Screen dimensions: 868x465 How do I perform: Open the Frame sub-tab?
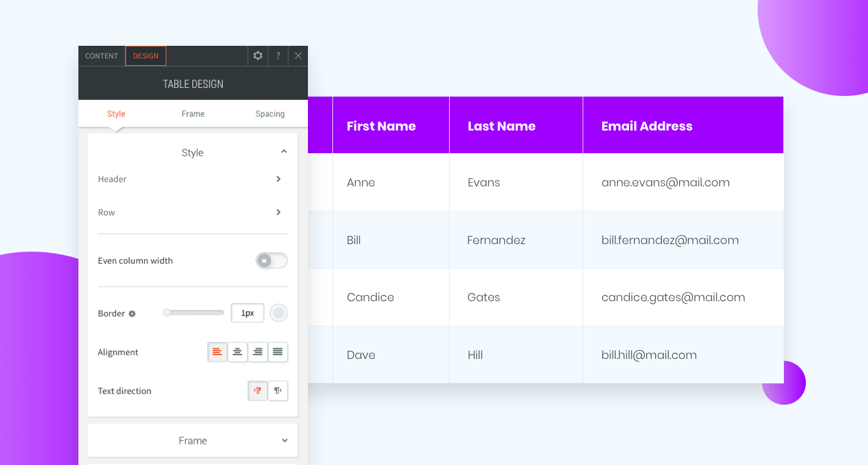193,114
